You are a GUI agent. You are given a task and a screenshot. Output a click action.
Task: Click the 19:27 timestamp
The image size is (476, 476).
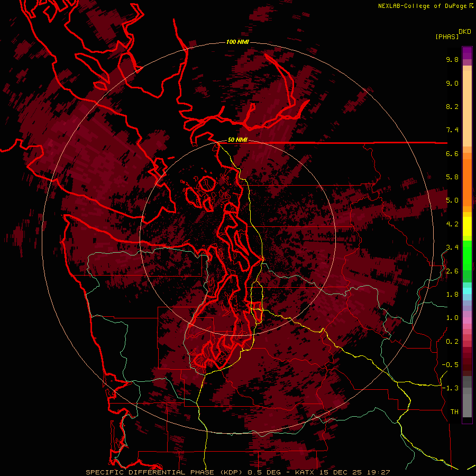(x=377, y=472)
